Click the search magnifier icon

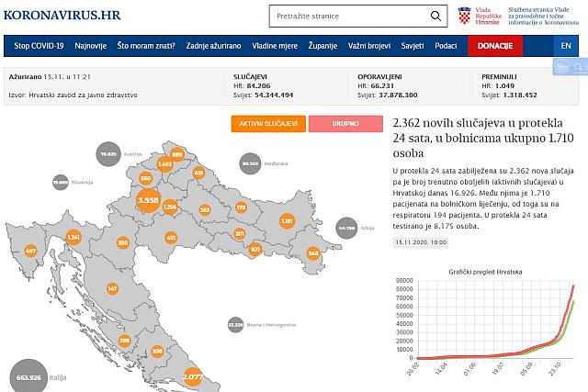tap(434, 17)
